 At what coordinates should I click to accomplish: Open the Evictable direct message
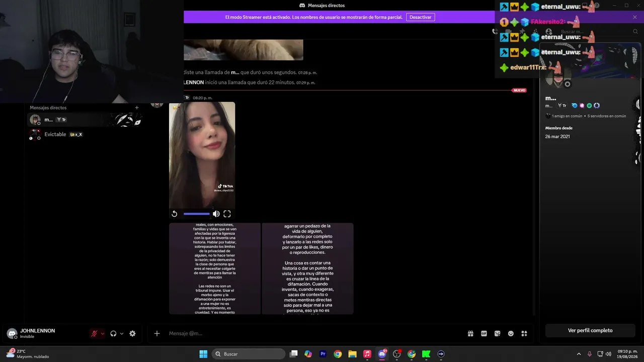point(86,134)
